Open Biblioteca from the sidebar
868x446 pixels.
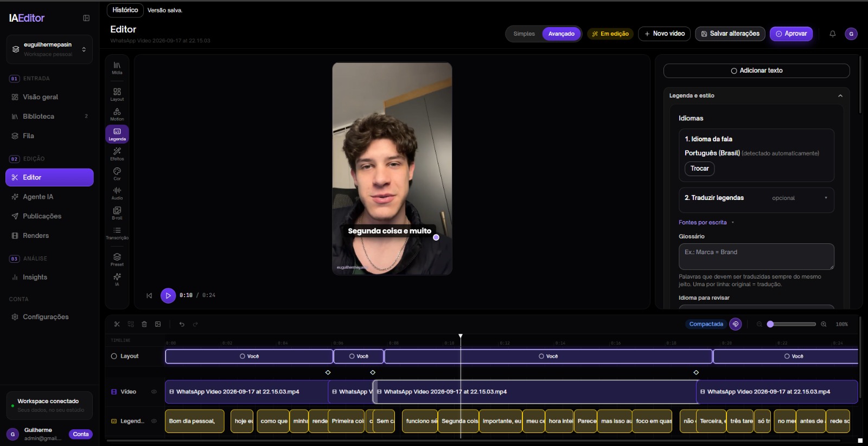tap(49, 117)
